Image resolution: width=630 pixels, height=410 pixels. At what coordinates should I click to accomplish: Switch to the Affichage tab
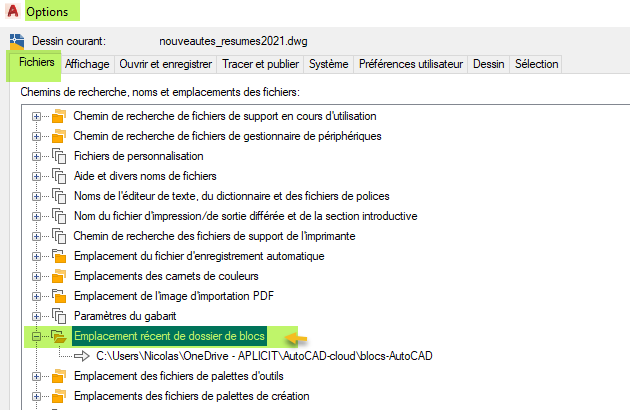pos(87,64)
